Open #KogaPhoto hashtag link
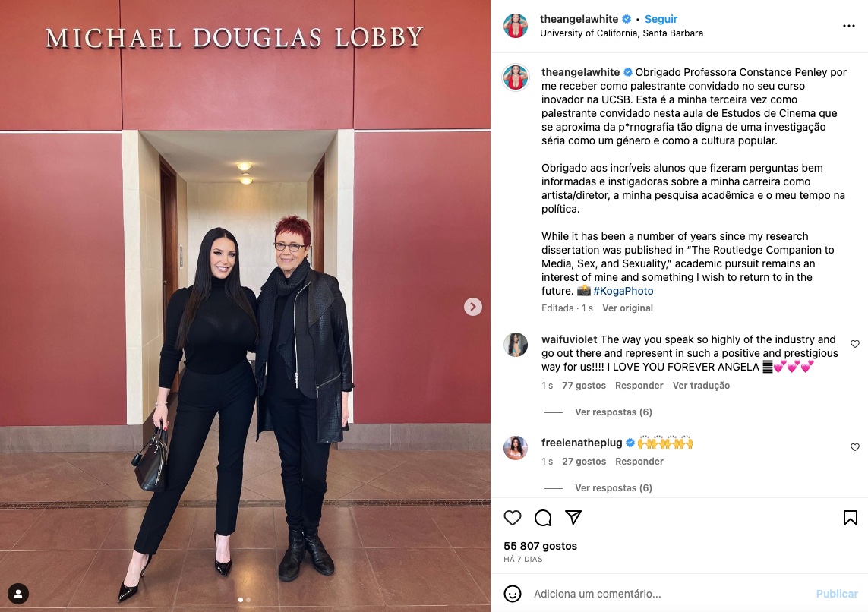 coord(623,291)
